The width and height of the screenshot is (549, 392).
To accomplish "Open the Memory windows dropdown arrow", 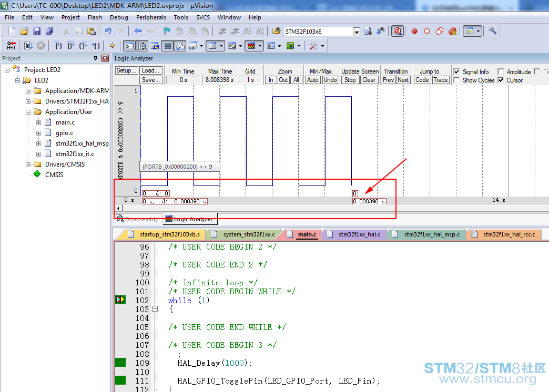I will coord(221,46).
